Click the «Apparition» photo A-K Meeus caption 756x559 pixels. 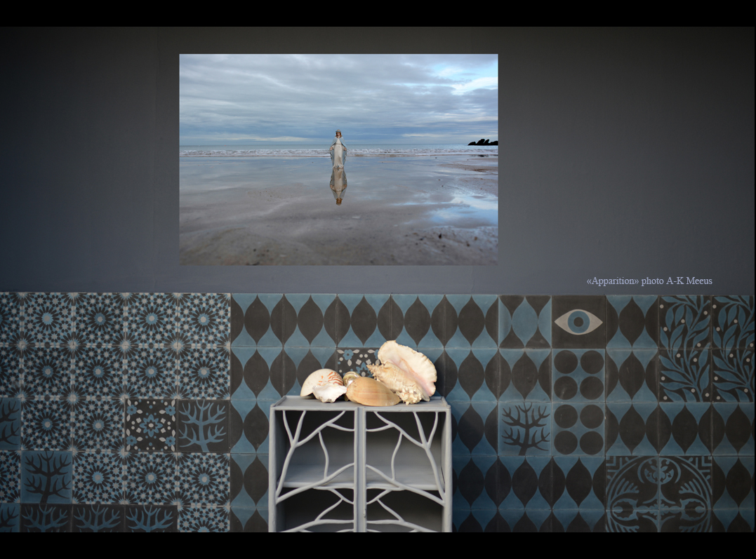pos(649,281)
